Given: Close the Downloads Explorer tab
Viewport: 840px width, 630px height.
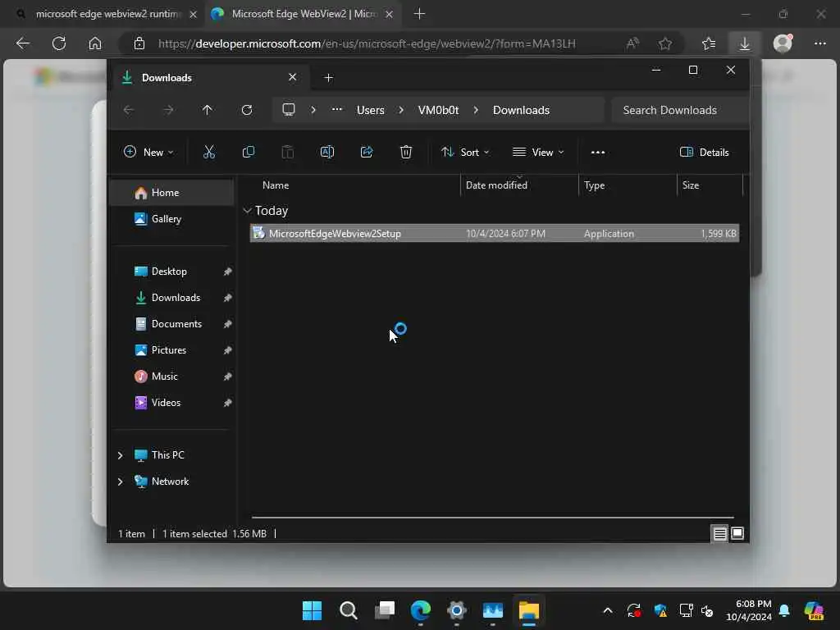Looking at the screenshot, I should (293, 77).
